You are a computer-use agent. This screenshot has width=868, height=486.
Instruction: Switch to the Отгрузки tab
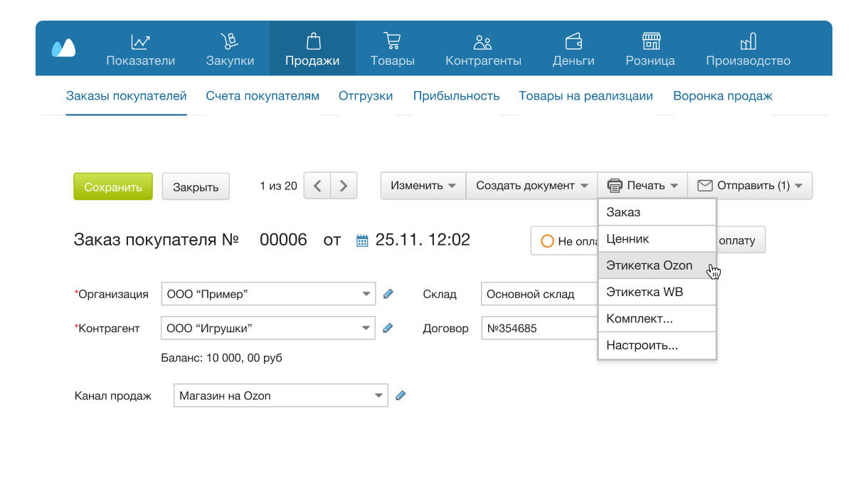[365, 95]
